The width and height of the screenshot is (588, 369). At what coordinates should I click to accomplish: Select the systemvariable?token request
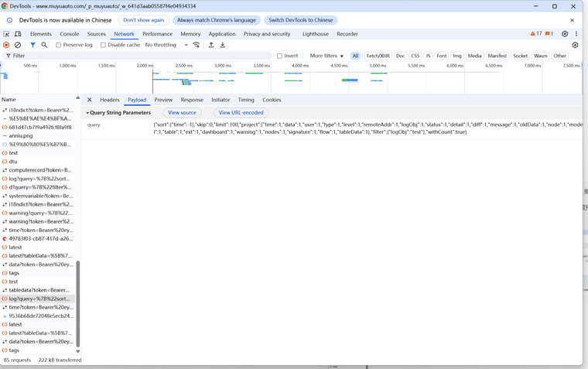pyautogui.click(x=37, y=196)
